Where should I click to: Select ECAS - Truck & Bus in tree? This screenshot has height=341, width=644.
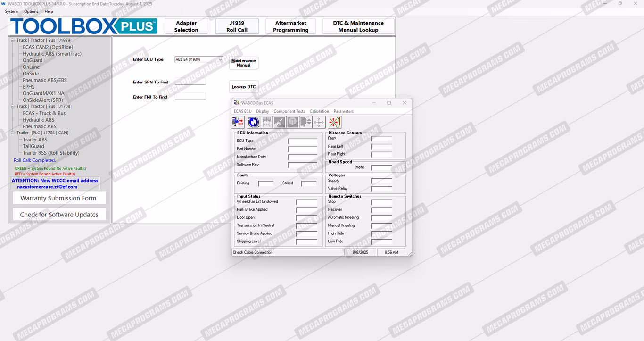44,113
